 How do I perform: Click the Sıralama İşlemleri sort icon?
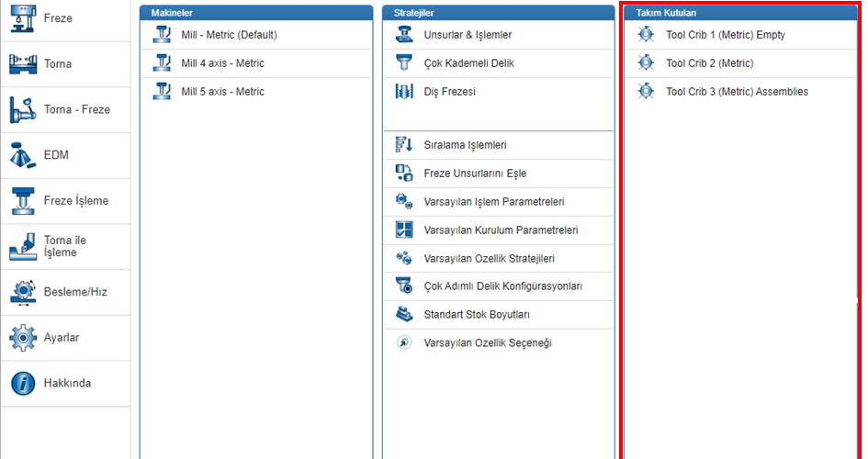pyautogui.click(x=403, y=145)
